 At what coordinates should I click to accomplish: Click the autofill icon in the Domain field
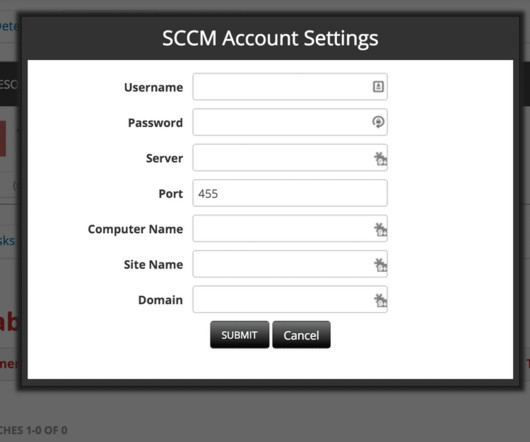[x=381, y=300]
